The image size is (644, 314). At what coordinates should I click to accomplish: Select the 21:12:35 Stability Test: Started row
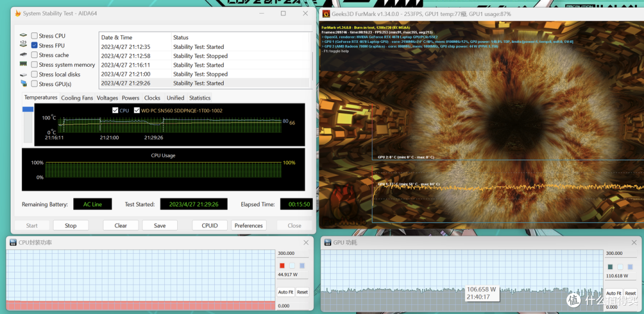204,47
